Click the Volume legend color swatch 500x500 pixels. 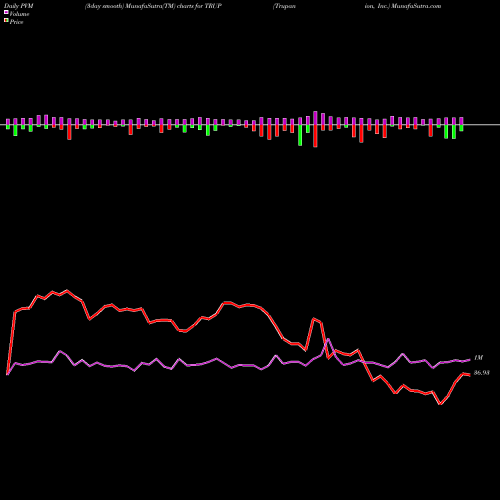(x=6, y=13)
